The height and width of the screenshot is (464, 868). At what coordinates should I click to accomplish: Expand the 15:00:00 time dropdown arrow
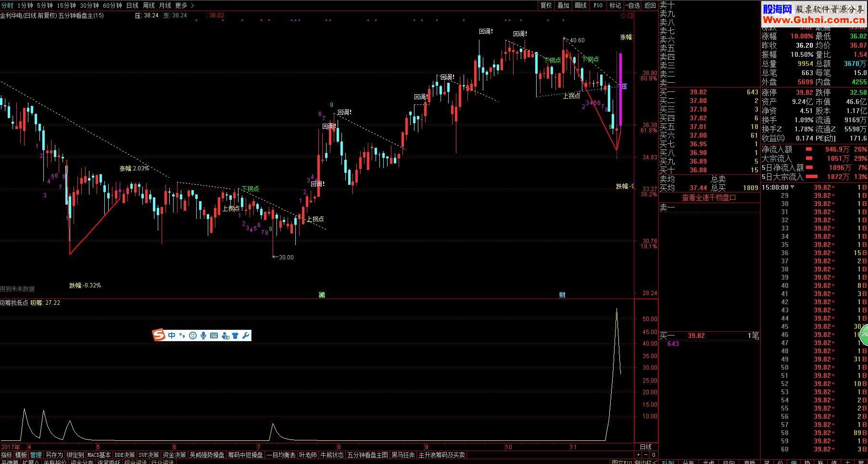point(793,187)
